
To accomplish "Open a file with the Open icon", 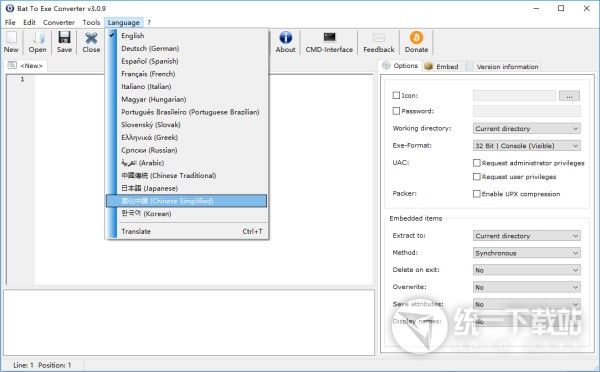I will click(38, 38).
